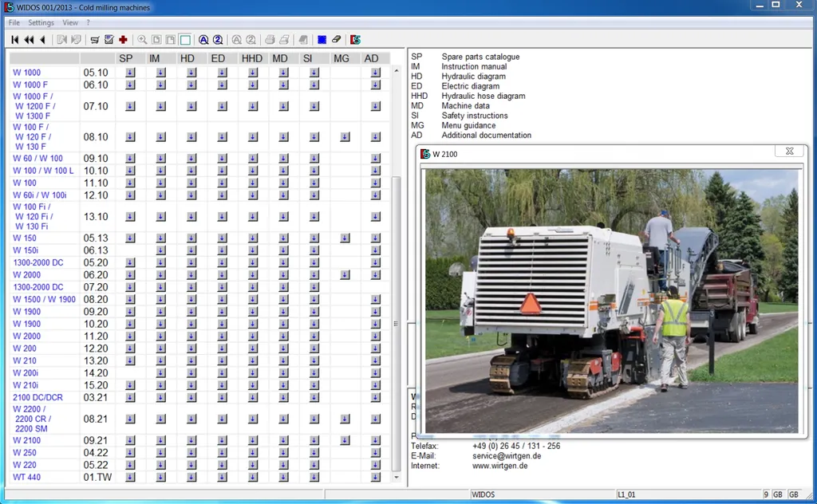Open the File menu
The height and width of the screenshot is (504, 817).
pyautogui.click(x=14, y=22)
